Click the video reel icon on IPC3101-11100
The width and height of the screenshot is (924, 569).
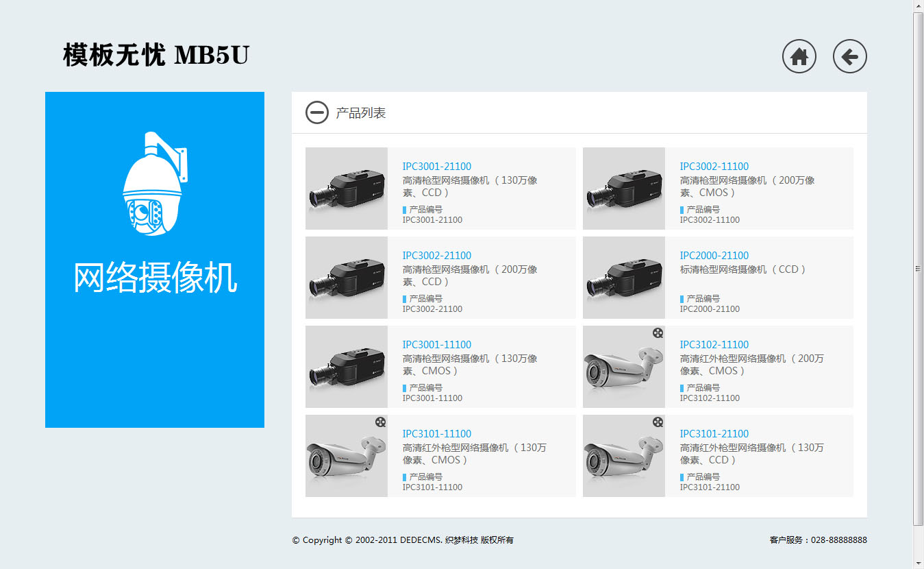[380, 422]
